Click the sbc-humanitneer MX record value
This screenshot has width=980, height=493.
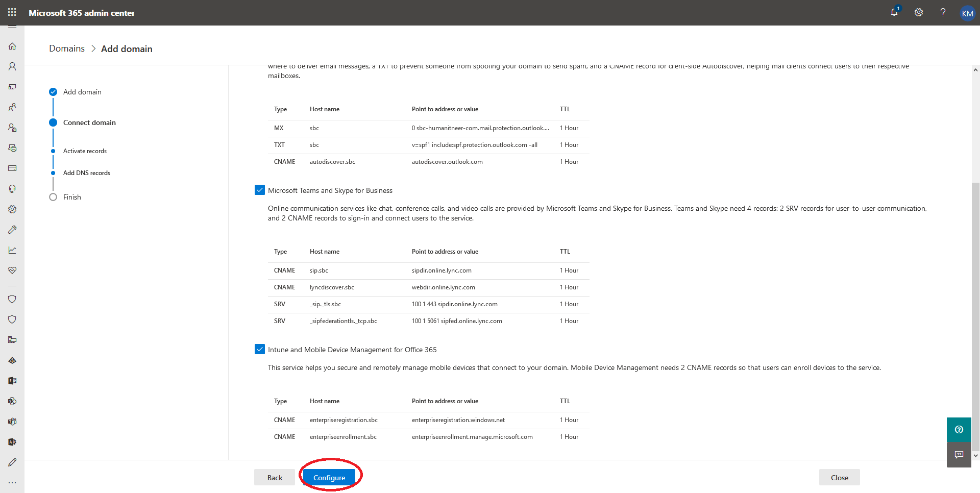coord(480,128)
